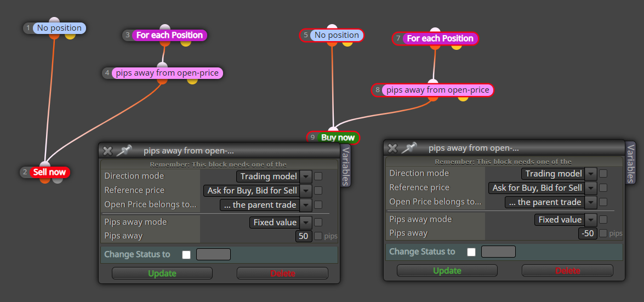Click orange output port of block 1 No position
Viewport: 644px width, 302px height.
tap(55, 36)
